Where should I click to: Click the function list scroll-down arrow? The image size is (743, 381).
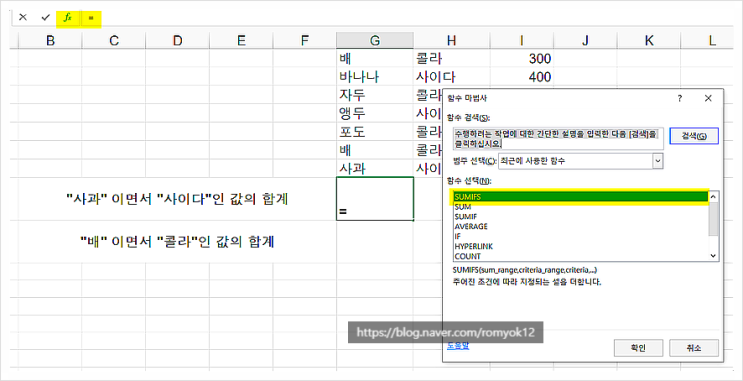click(x=714, y=255)
